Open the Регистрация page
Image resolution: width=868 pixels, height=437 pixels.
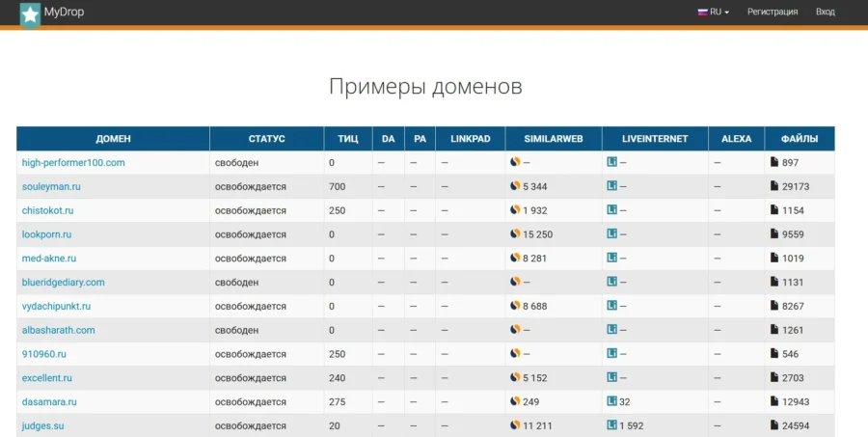click(x=773, y=12)
